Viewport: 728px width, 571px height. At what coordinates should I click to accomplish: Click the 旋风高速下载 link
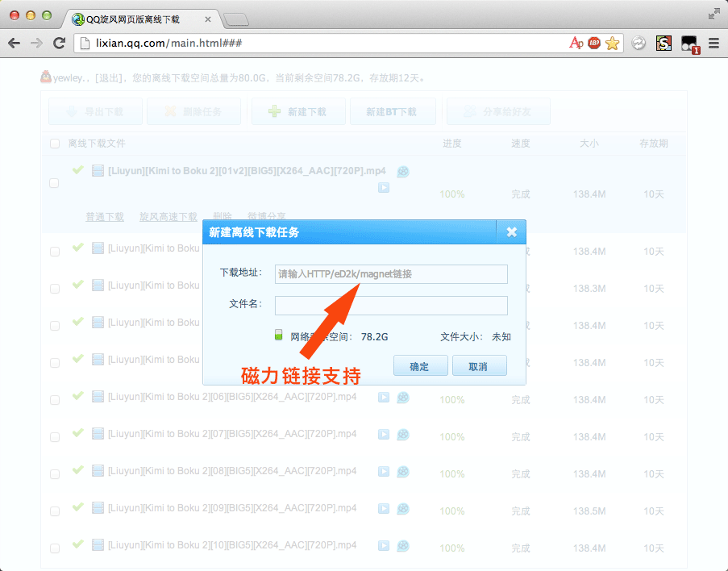coord(168,216)
